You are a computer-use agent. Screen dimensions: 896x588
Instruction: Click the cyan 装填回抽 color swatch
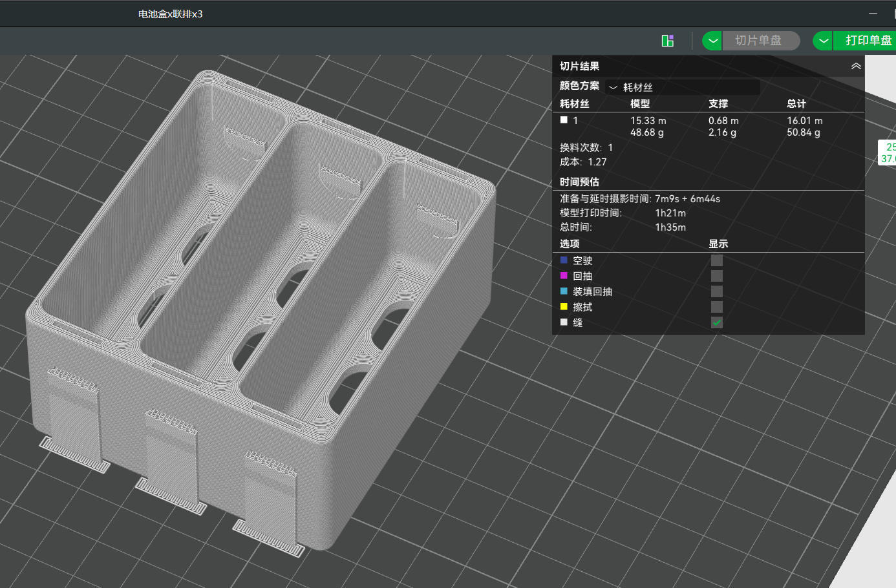click(564, 291)
